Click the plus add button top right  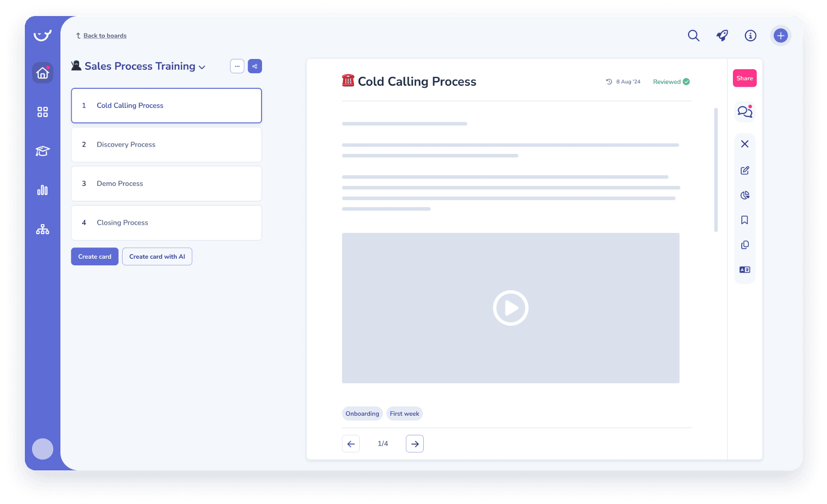pos(780,36)
